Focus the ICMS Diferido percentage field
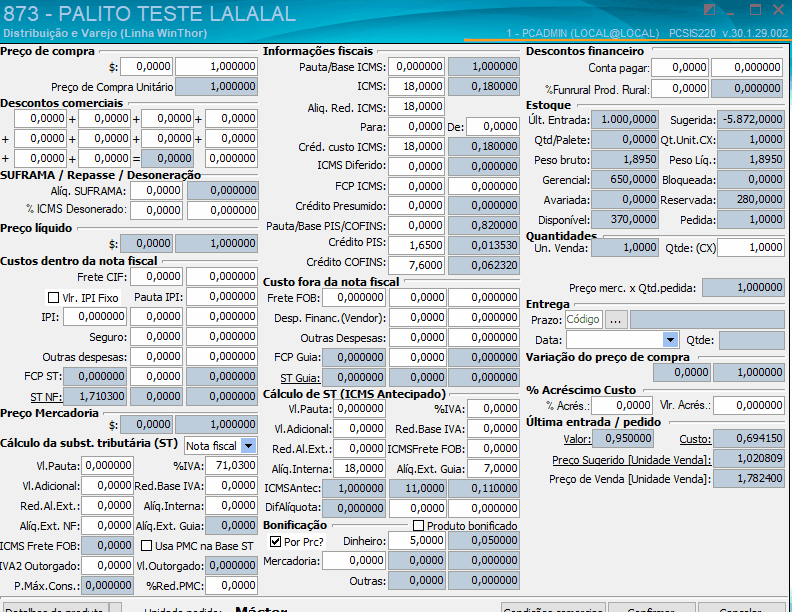The height and width of the screenshot is (612, 792). [417, 166]
